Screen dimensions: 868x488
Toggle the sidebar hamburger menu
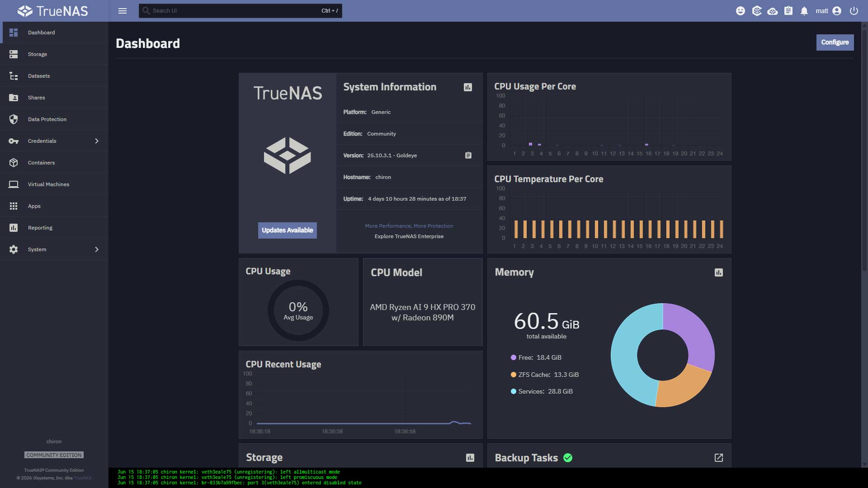pos(123,11)
